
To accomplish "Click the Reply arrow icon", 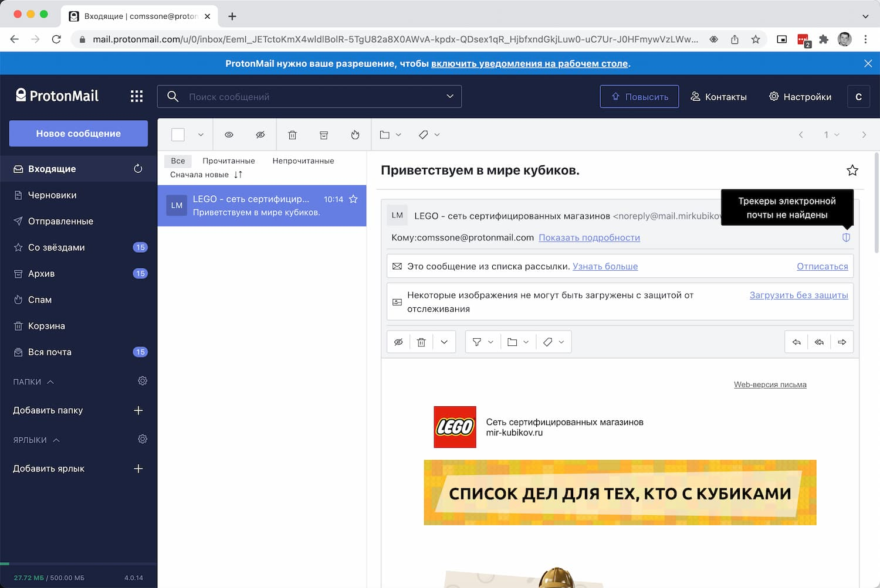I will 796,342.
